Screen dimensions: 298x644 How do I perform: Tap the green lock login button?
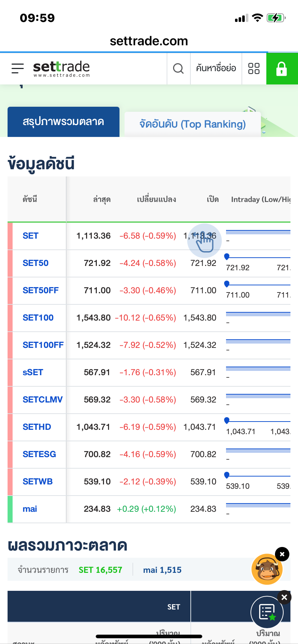tap(282, 69)
